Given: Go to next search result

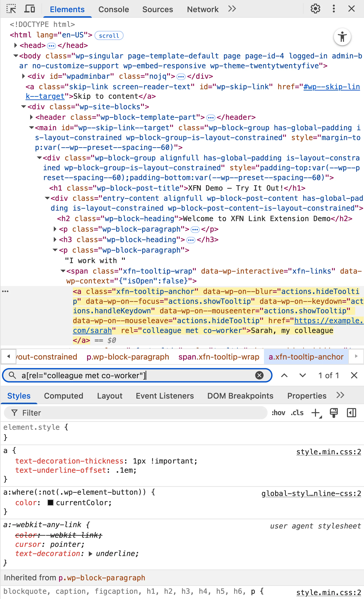Looking at the screenshot, I should point(303,375).
